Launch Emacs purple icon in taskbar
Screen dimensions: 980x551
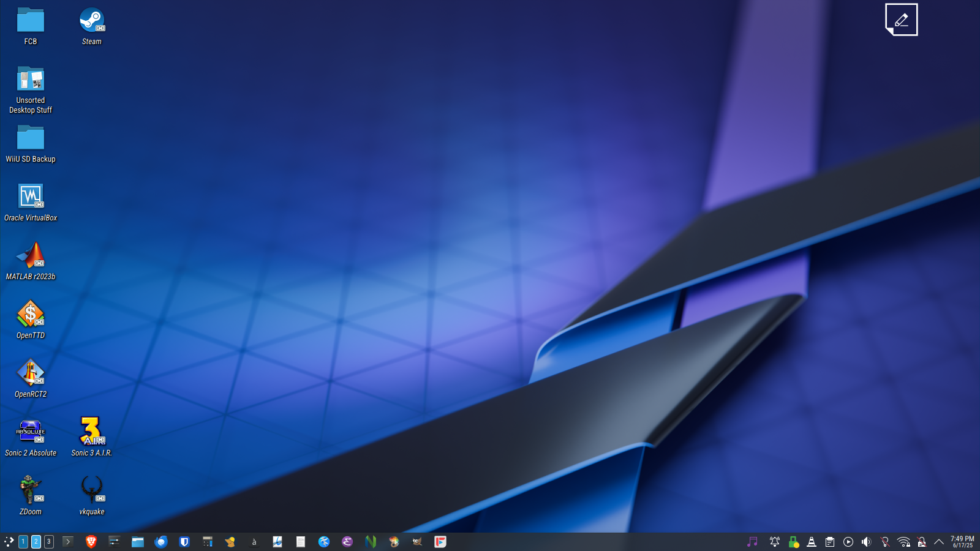click(x=347, y=541)
